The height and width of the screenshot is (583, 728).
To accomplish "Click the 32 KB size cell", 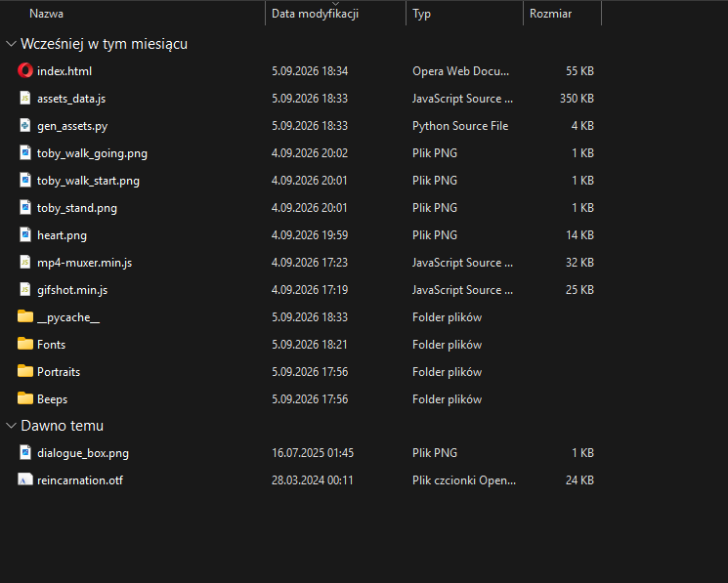I will 579,263.
